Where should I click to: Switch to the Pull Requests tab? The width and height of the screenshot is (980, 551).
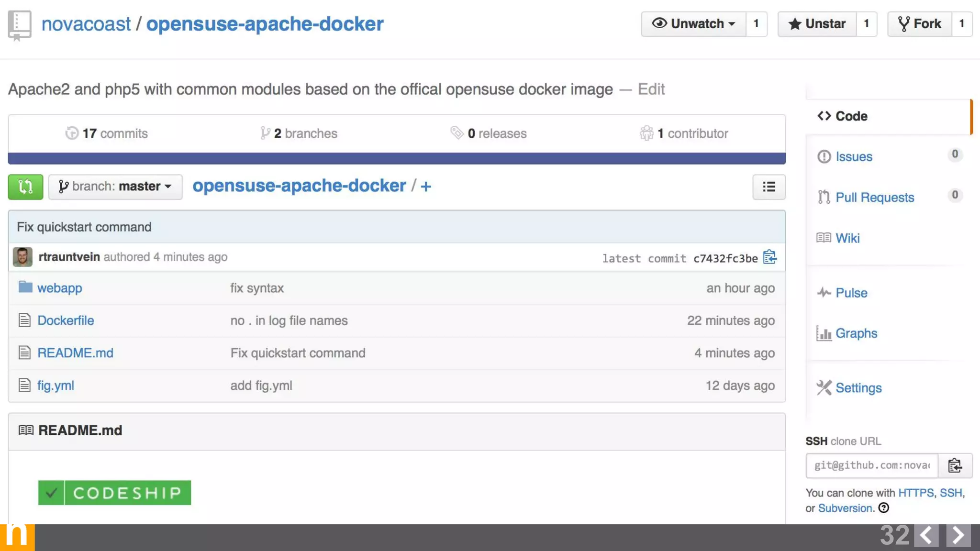pos(874,197)
